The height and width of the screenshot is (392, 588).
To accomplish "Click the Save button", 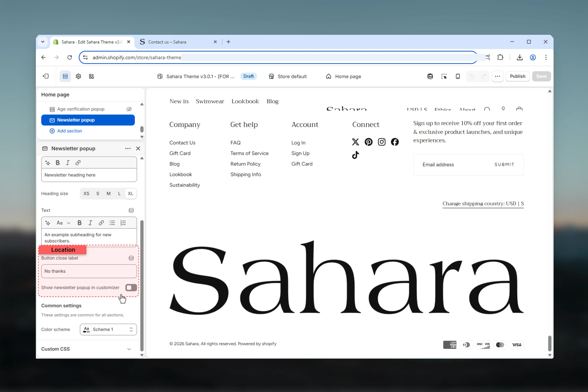I will [x=541, y=76].
